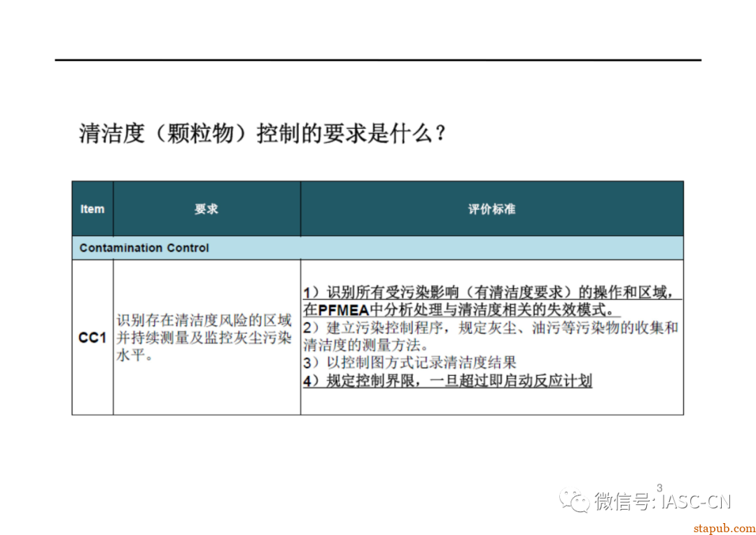Select the underlined requirement 4 about control limits

tap(448, 381)
